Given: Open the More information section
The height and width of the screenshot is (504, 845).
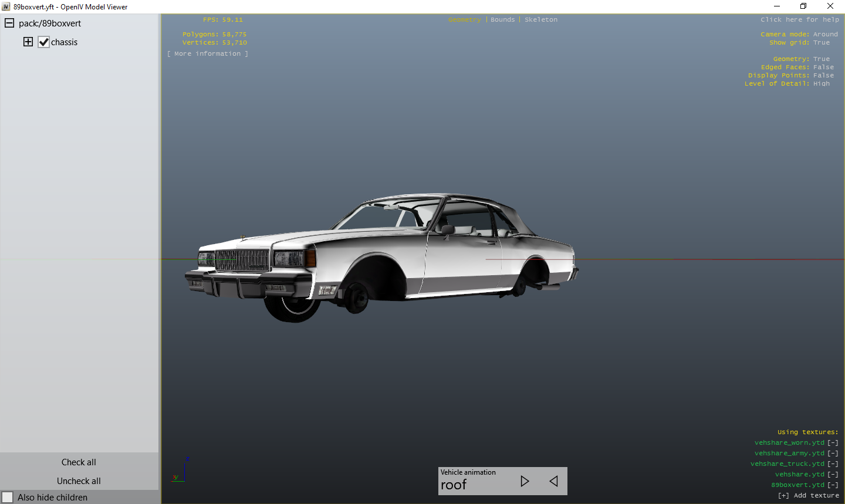Looking at the screenshot, I should pyautogui.click(x=207, y=54).
